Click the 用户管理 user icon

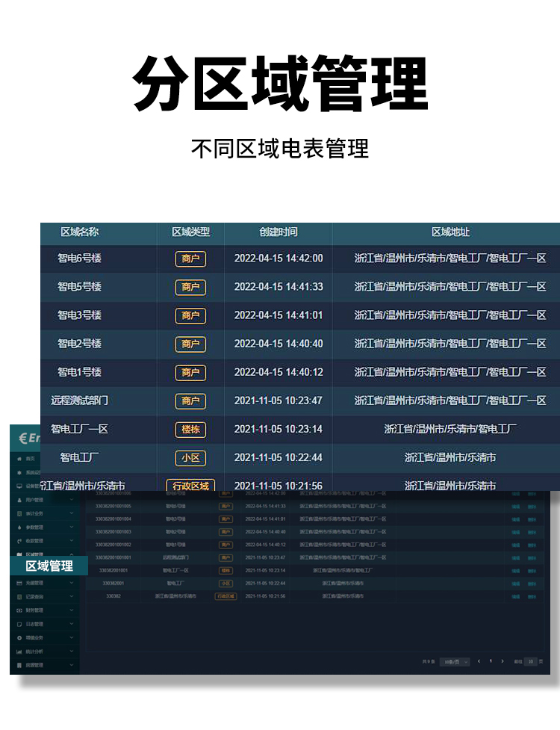tap(19, 499)
